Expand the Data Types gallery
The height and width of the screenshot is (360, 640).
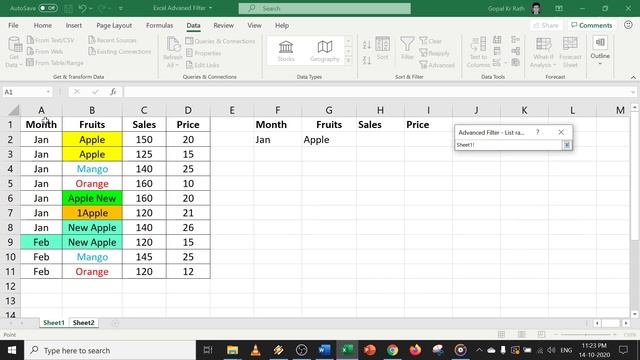click(348, 60)
